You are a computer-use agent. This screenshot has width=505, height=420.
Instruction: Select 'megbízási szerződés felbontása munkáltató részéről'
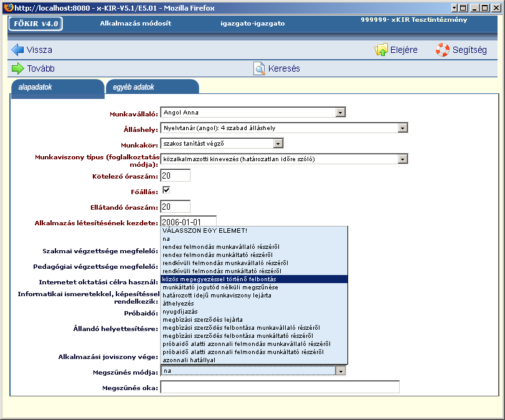click(x=254, y=335)
